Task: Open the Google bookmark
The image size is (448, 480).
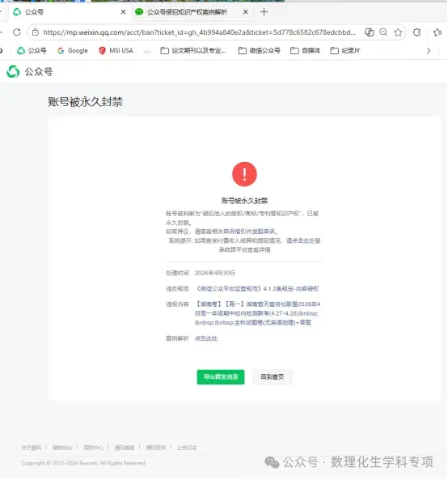Action: [x=73, y=50]
